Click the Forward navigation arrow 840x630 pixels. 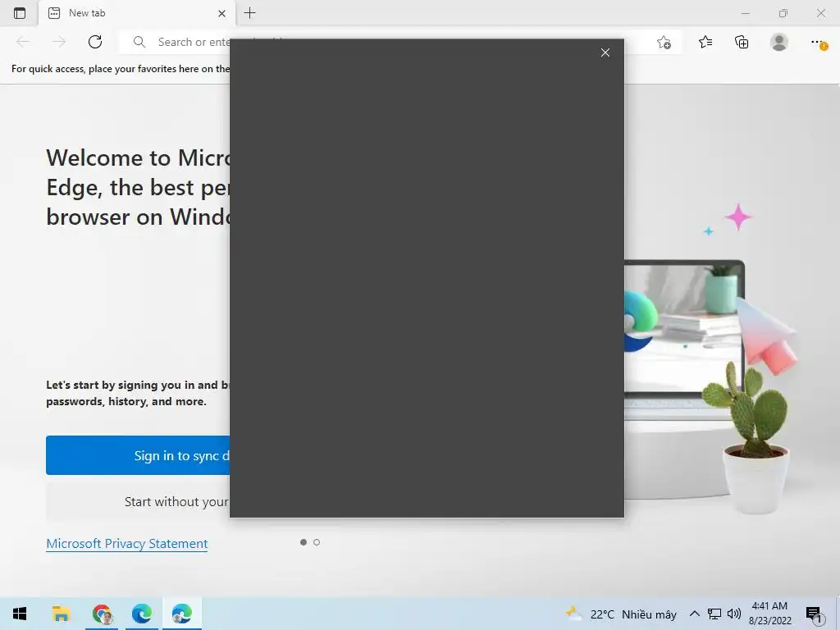point(59,42)
